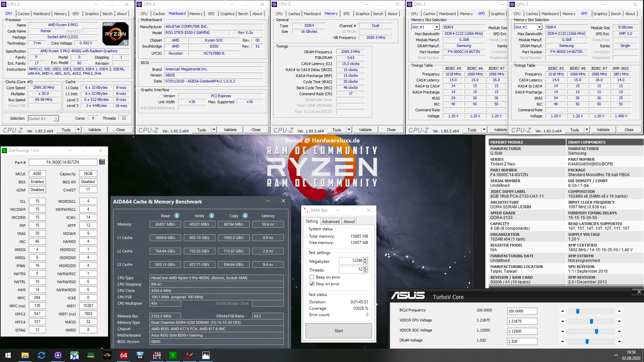644x362 pixels.
Task: Enable the Beep on error checkbox
Action: [312, 277]
